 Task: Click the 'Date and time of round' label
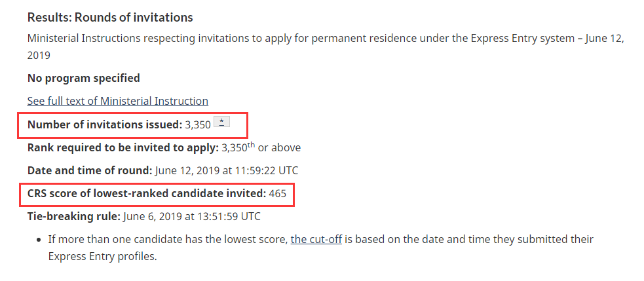click(x=90, y=170)
